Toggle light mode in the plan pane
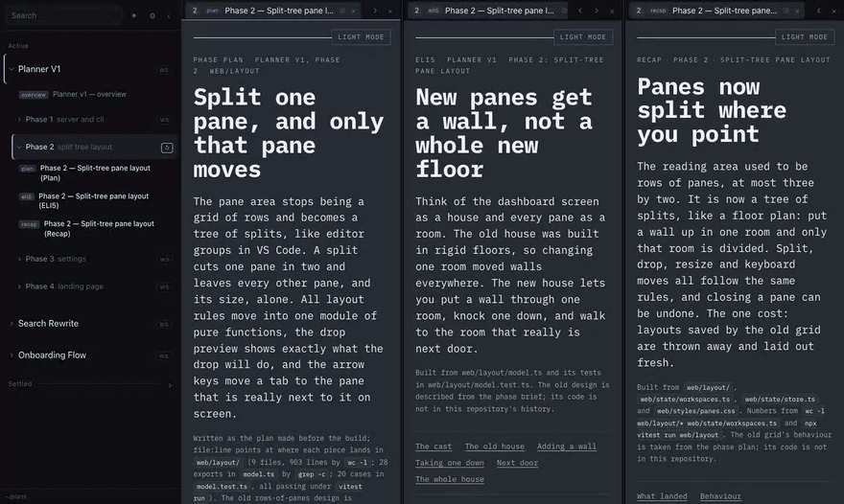The height and width of the screenshot is (504, 844). 362,37
